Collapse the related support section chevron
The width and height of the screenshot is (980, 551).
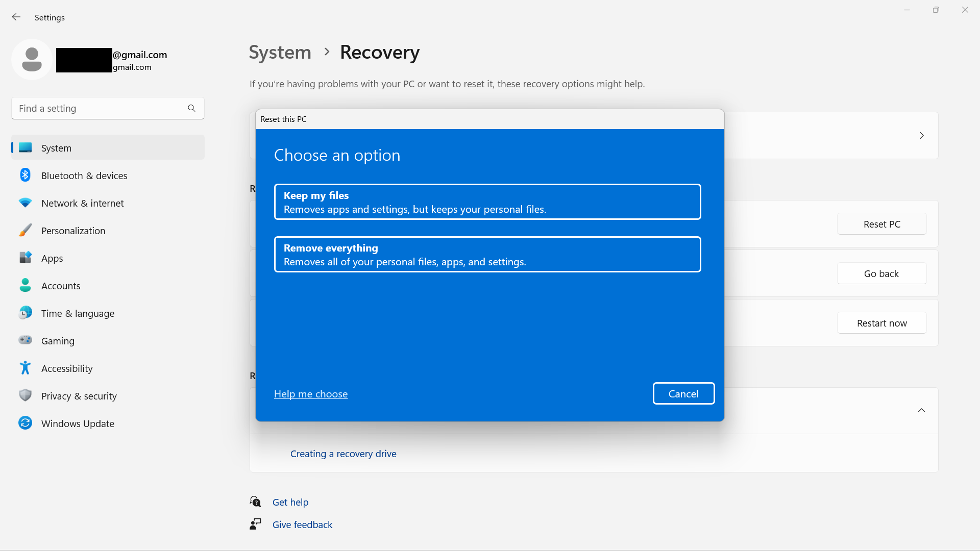(x=921, y=411)
